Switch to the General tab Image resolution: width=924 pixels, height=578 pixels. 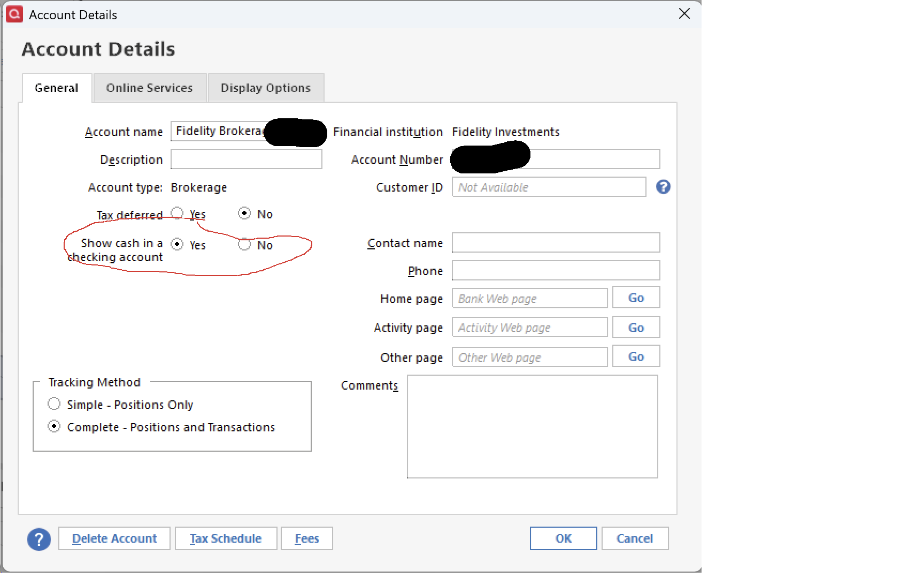pos(57,88)
